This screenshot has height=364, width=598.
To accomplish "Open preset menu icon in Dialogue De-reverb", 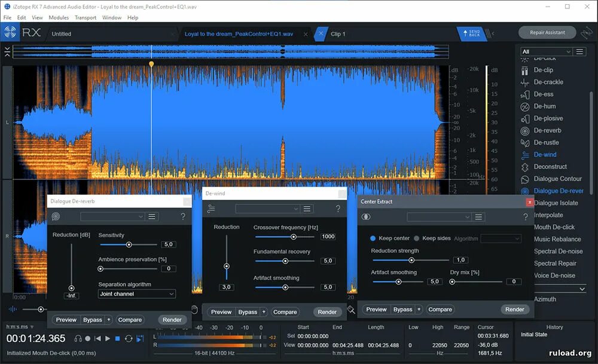I will coord(152,216).
